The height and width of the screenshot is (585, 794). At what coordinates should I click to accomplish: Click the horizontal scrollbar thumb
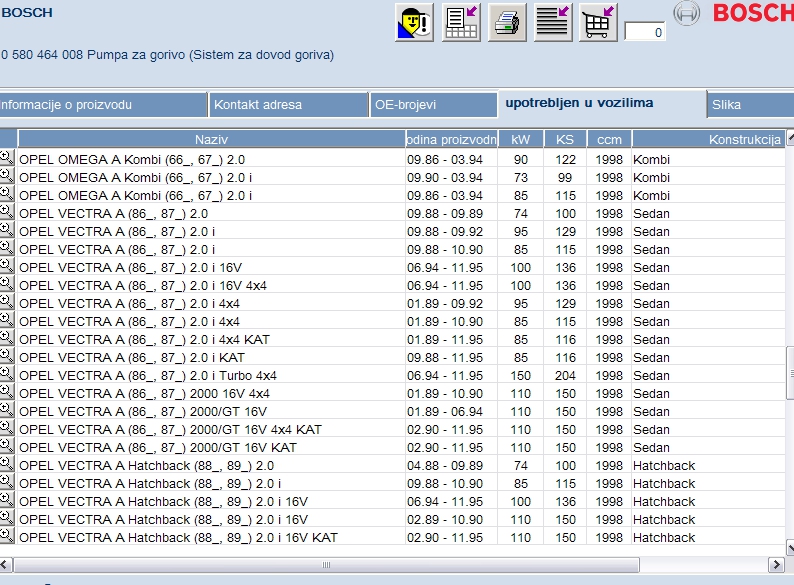[x=327, y=565]
